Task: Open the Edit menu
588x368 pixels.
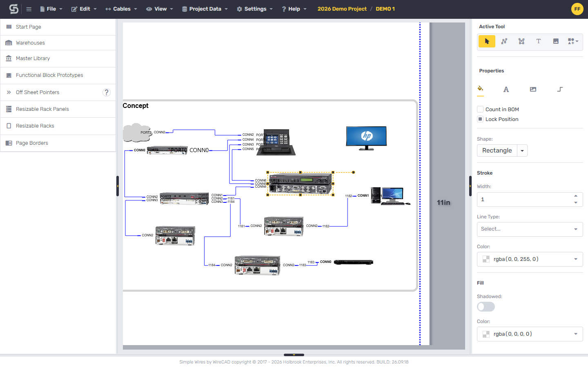Action: pos(84,9)
